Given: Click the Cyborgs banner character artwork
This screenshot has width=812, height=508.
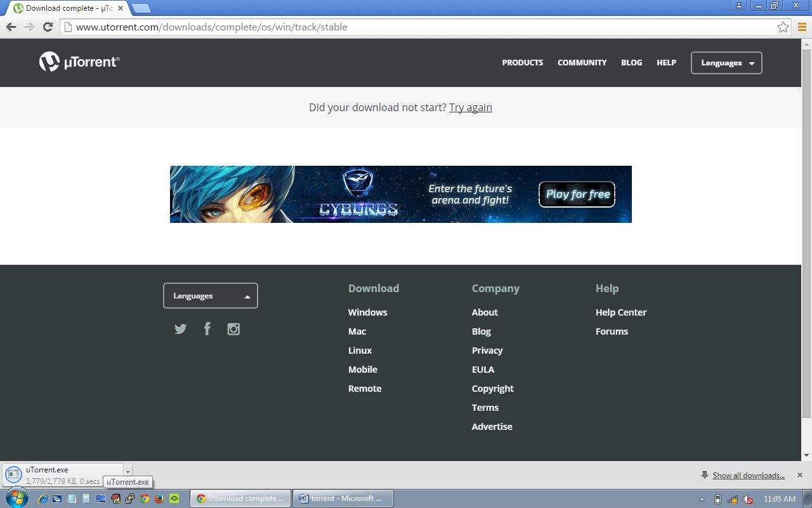Looking at the screenshot, I should (x=232, y=194).
